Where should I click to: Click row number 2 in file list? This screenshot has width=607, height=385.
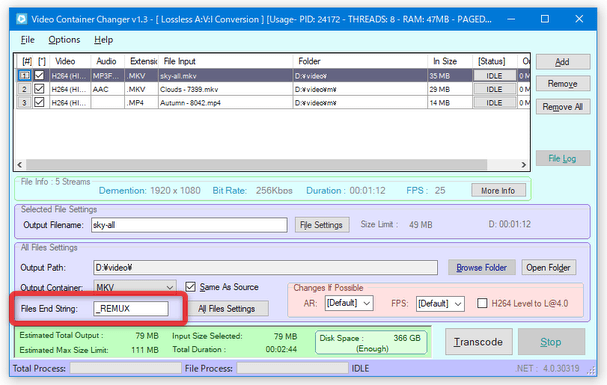24,89
